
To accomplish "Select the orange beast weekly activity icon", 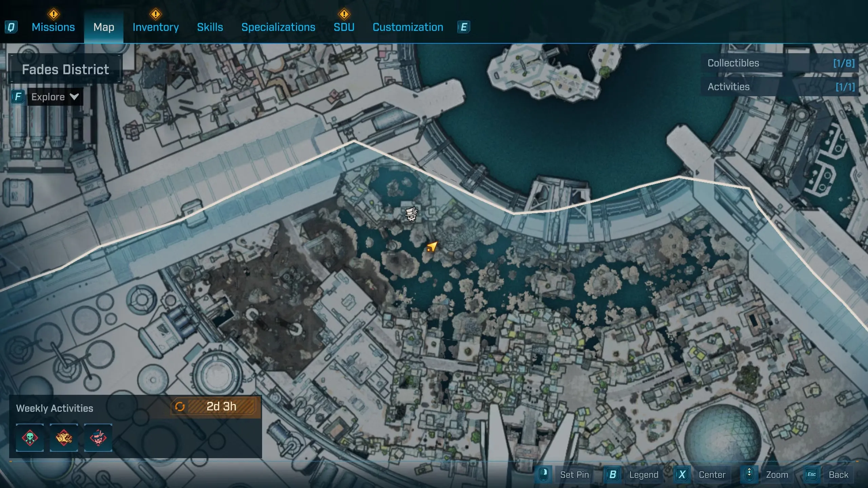I will tap(64, 438).
